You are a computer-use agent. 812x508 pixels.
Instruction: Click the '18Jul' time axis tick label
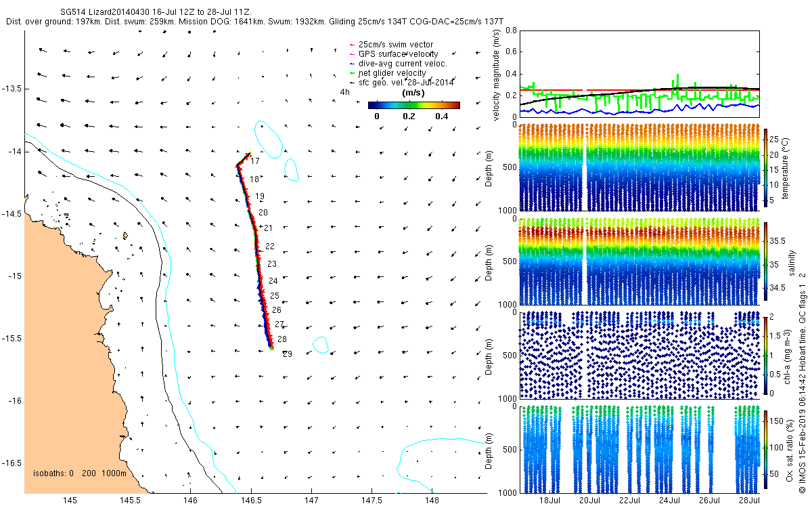point(550,501)
